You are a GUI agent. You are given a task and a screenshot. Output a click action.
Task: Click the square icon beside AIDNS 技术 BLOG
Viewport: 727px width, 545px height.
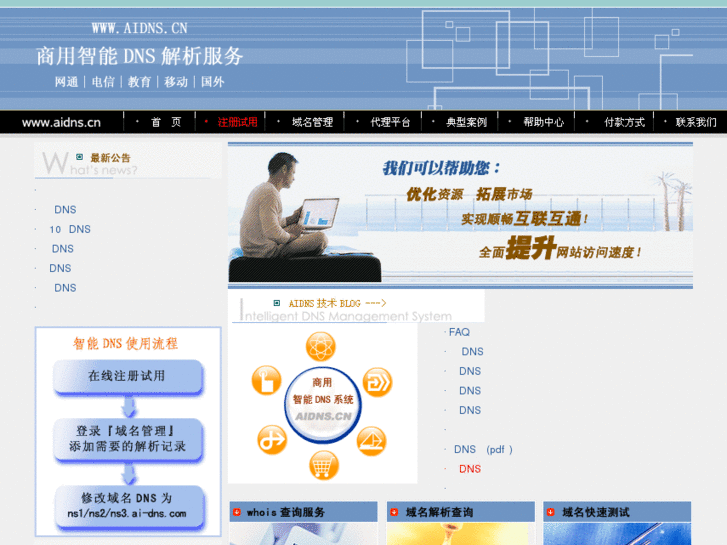(x=277, y=303)
